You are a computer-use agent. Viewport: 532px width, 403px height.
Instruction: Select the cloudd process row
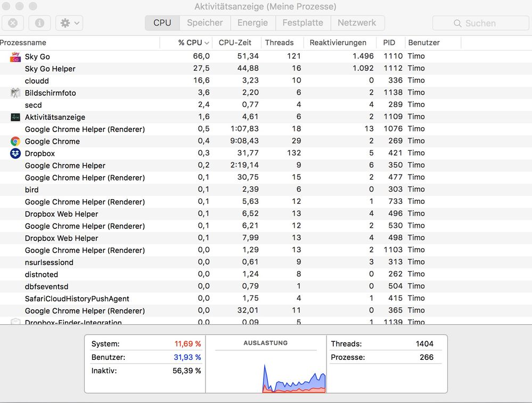point(266,81)
